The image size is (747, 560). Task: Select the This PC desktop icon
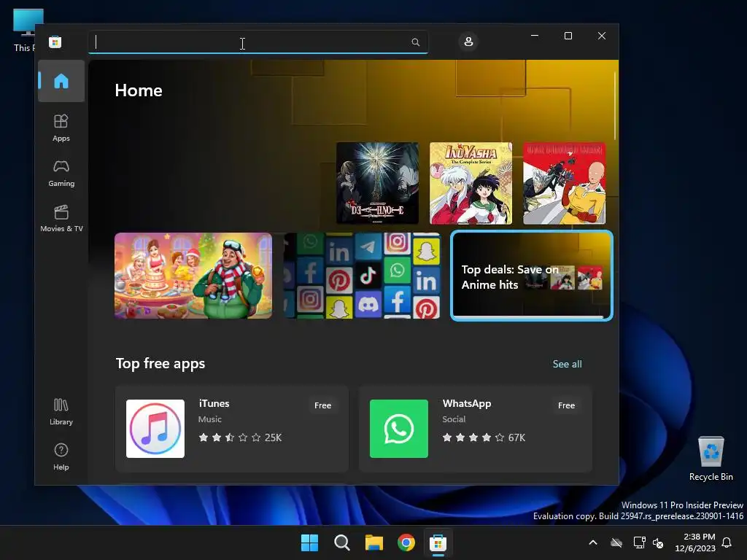[25, 31]
